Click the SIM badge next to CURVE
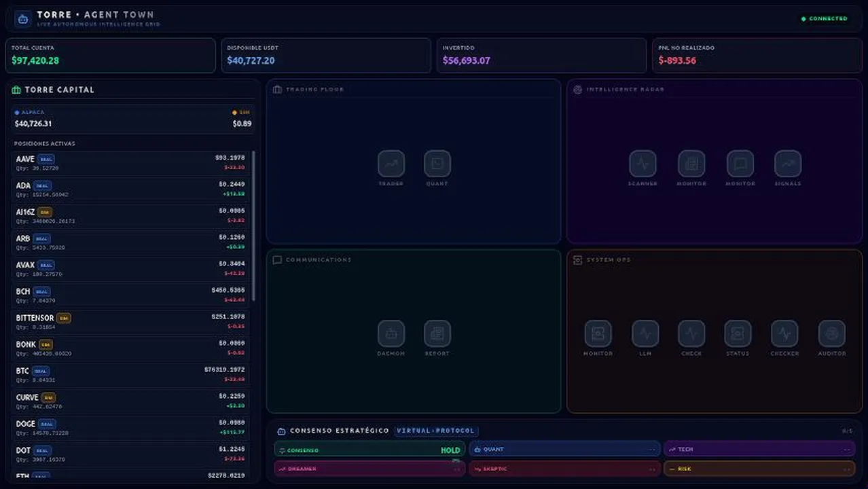 (48, 397)
